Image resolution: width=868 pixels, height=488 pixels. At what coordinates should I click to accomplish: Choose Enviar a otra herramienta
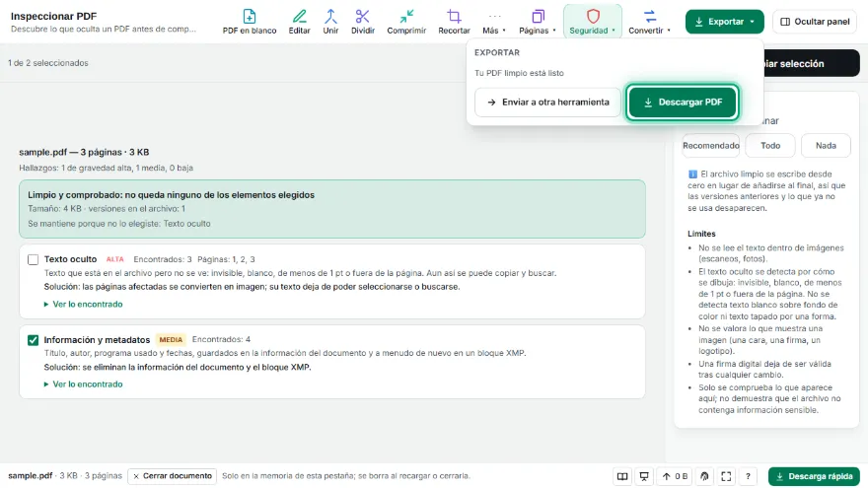click(547, 102)
